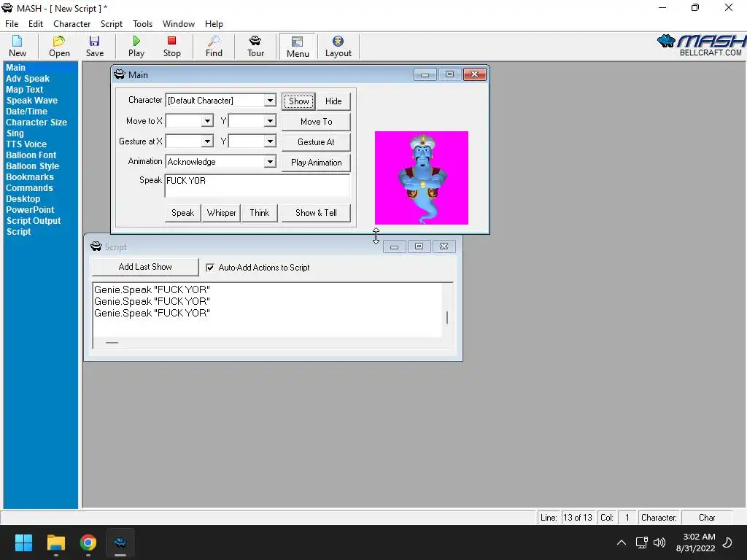Click into the Speak text field
The image size is (747, 560).
coord(258,186)
